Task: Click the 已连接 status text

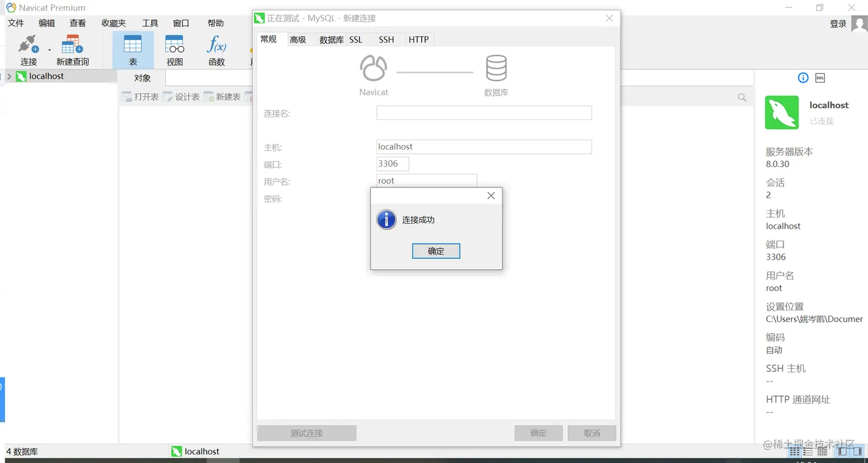Action: [x=821, y=121]
